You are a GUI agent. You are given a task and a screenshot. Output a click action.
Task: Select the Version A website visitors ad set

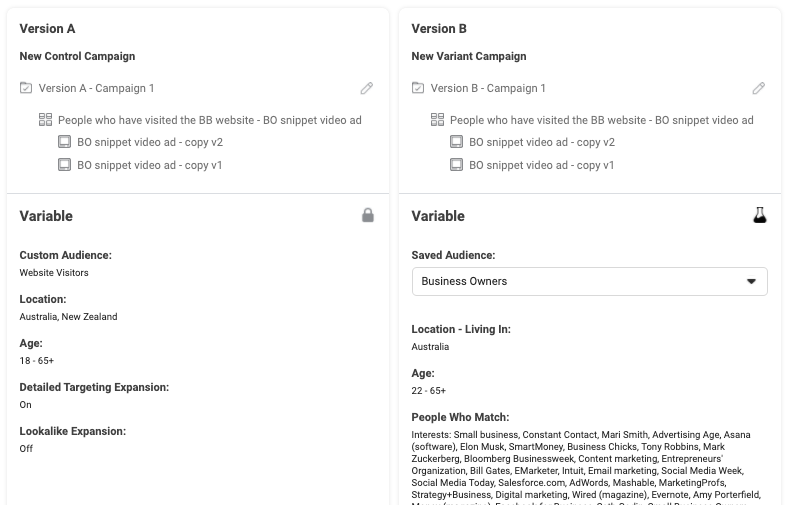pyautogui.click(x=210, y=120)
